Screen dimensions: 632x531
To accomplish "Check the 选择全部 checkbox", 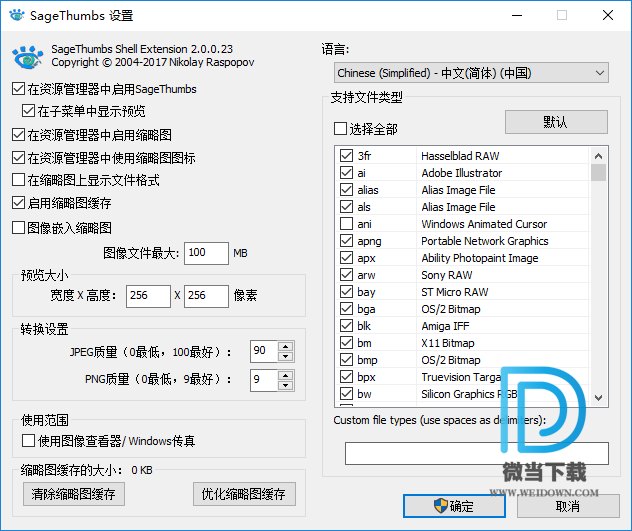I will coord(340,129).
